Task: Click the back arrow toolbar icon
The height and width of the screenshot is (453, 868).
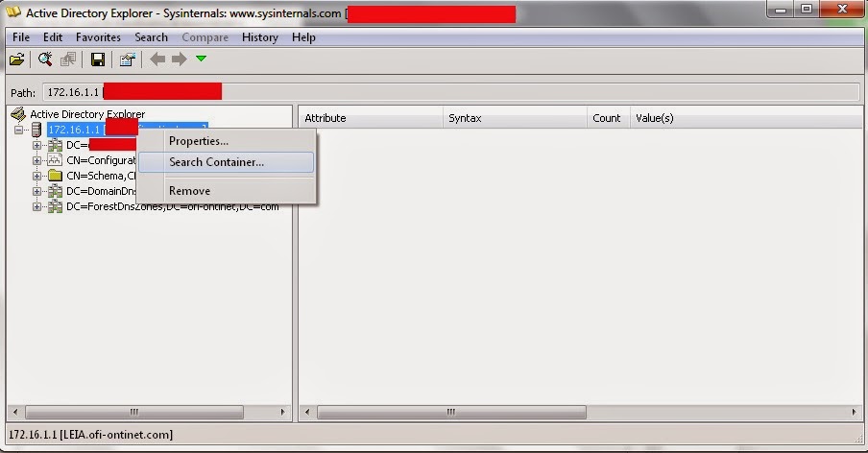Action: coord(157,60)
